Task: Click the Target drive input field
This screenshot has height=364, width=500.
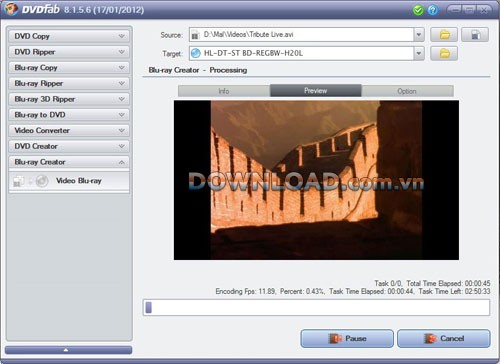Action: pyautogui.click(x=302, y=53)
